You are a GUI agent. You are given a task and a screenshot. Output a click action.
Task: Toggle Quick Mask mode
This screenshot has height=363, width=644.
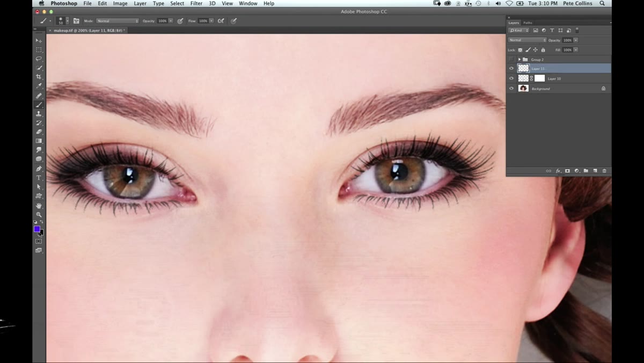coord(39,241)
